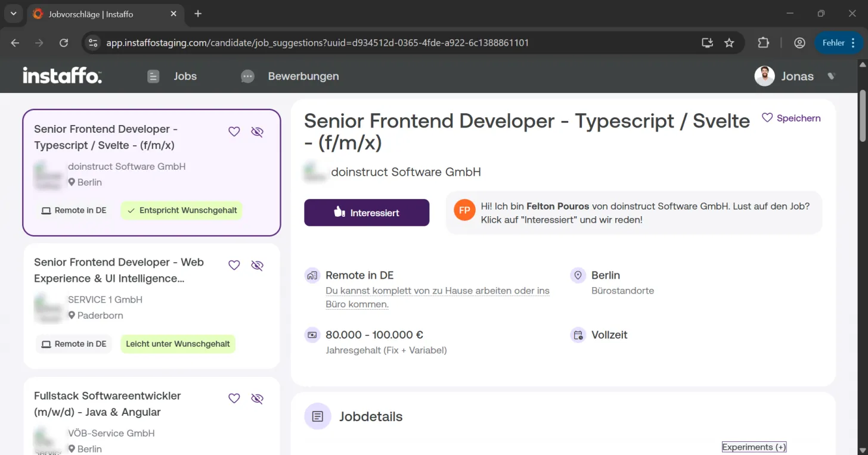Hide the SERVICE 1 GmbH job suggestion
This screenshot has width=868, height=455.
coord(257,265)
